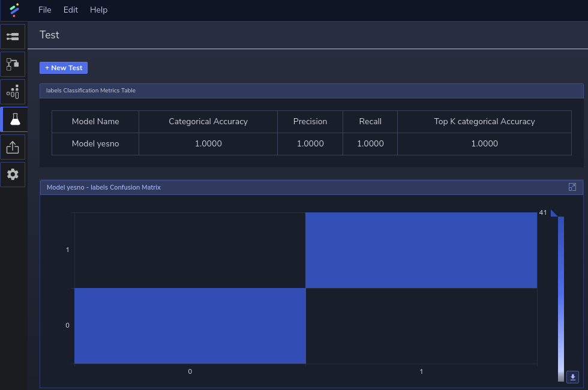Click x-axis label 1 of the matrix

(x=421, y=371)
